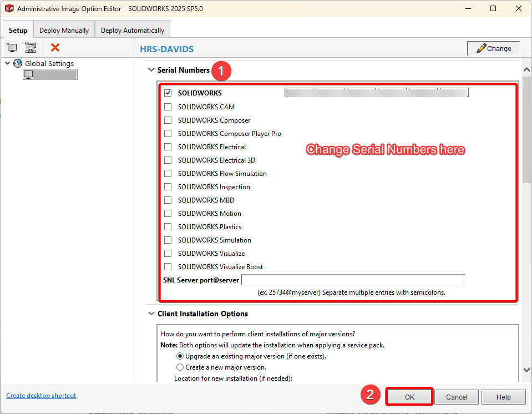Click the scrollbar up arrow
Image resolution: width=532 pixels, height=414 pixels.
point(526,69)
